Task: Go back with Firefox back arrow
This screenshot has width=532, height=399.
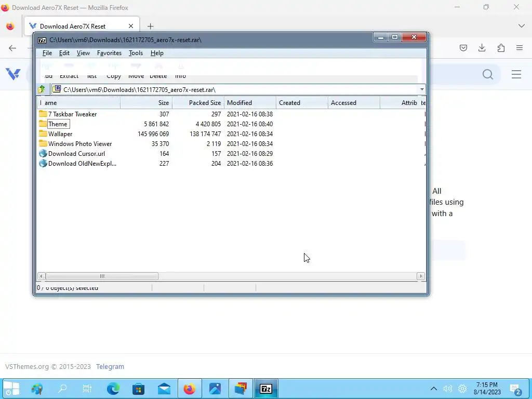Action: click(12, 48)
